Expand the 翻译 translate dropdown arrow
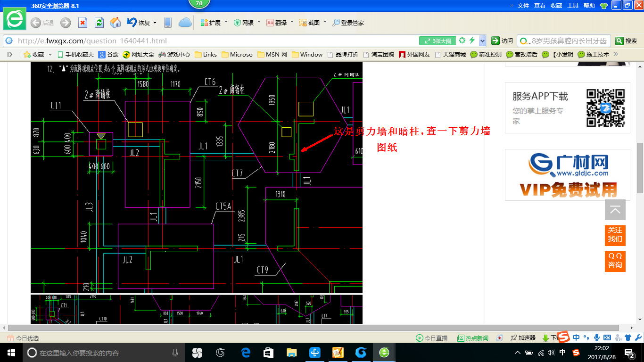This screenshot has width=644, height=362. click(x=292, y=23)
